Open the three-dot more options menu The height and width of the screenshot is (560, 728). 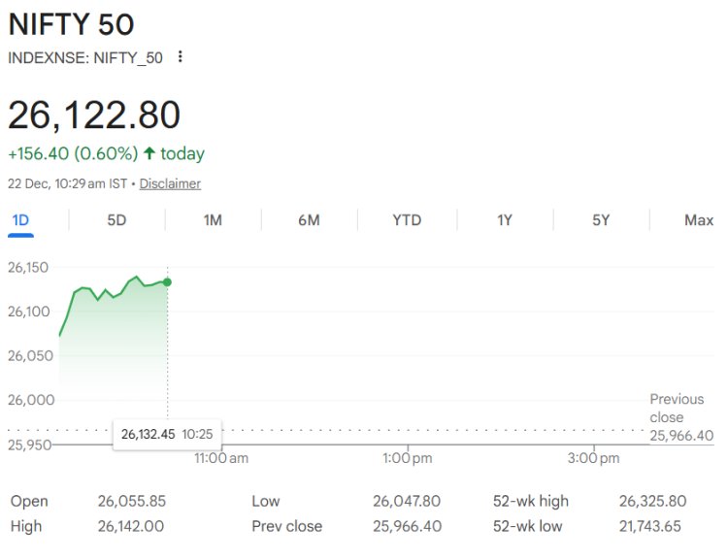(x=180, y=57)
